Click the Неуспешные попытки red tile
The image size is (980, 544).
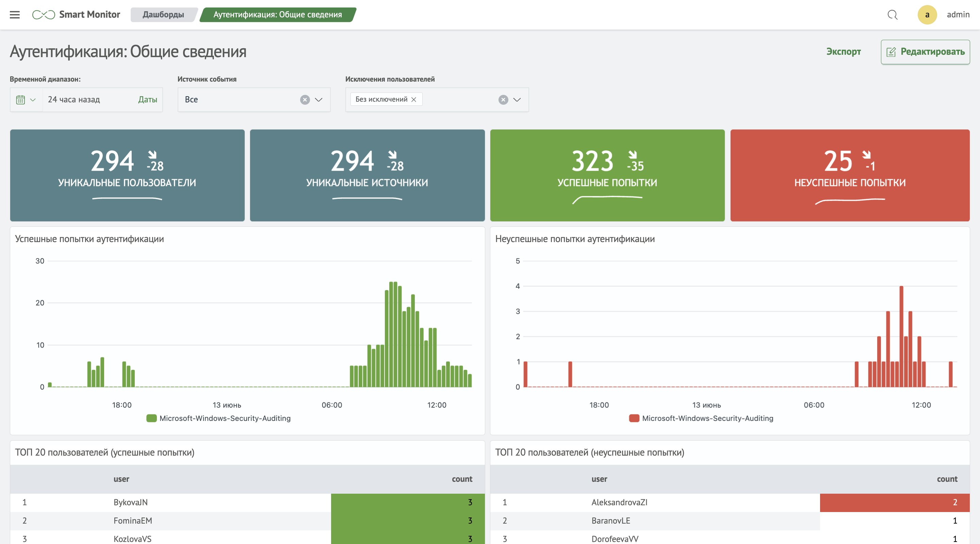(850, 175)
